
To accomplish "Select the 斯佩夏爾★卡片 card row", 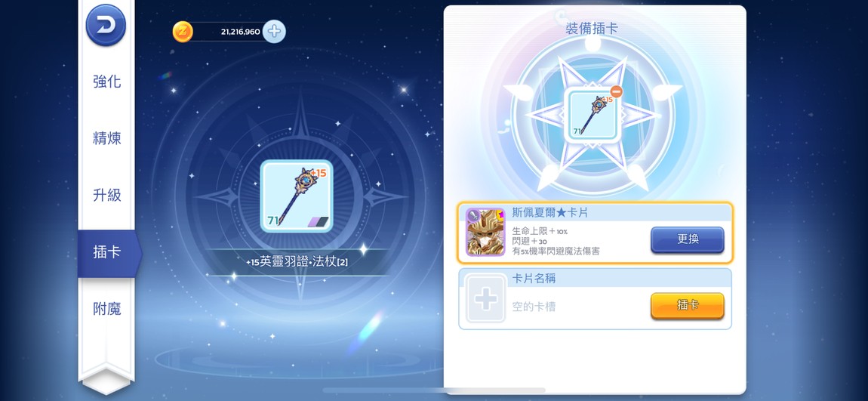I will click(x=595, y=233).
